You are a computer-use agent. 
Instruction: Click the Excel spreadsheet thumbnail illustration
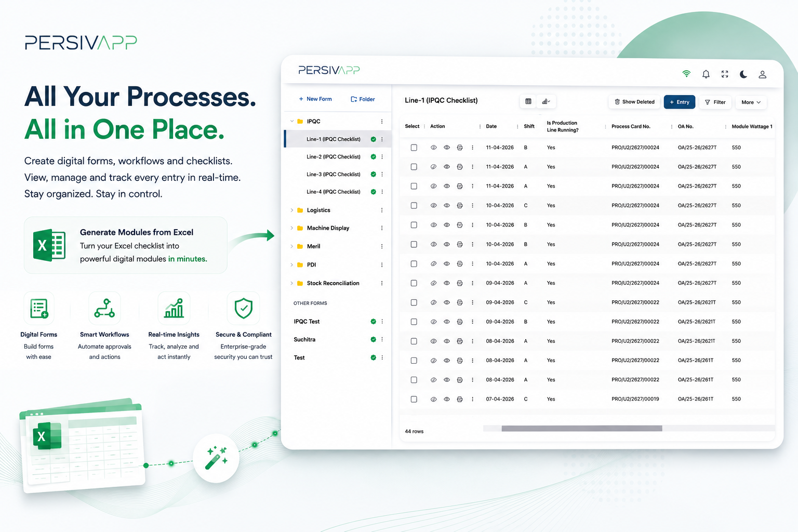coord(82,446)
